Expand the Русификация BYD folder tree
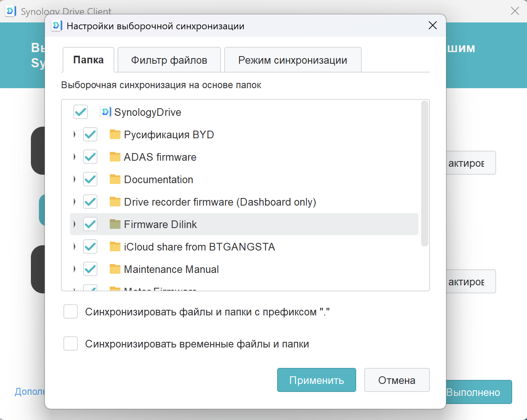Viewport: 527px width, 420px height. (x=75, y=134)
